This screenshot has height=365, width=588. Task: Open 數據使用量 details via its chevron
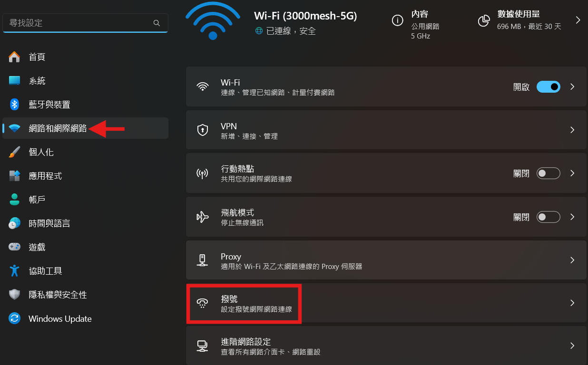[x=578, y=20]
